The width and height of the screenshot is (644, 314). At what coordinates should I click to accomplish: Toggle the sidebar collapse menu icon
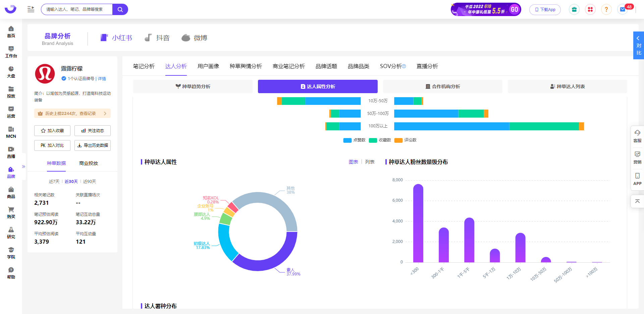pyautogui.click(x=31, y=9)
